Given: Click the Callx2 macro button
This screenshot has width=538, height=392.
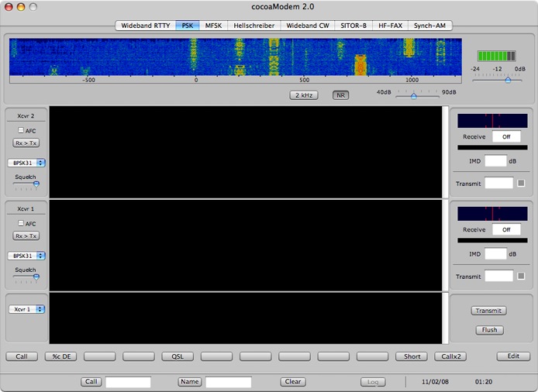Looking at the screenshot, I should (x=450, y=356).
